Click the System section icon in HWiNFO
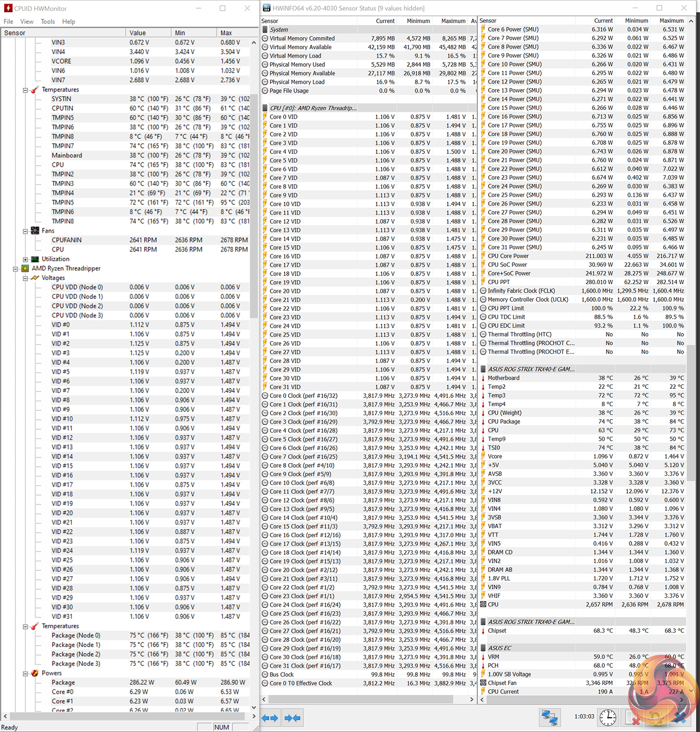The width and height of the screenshot is (700, 732). [x=265, y=29]
